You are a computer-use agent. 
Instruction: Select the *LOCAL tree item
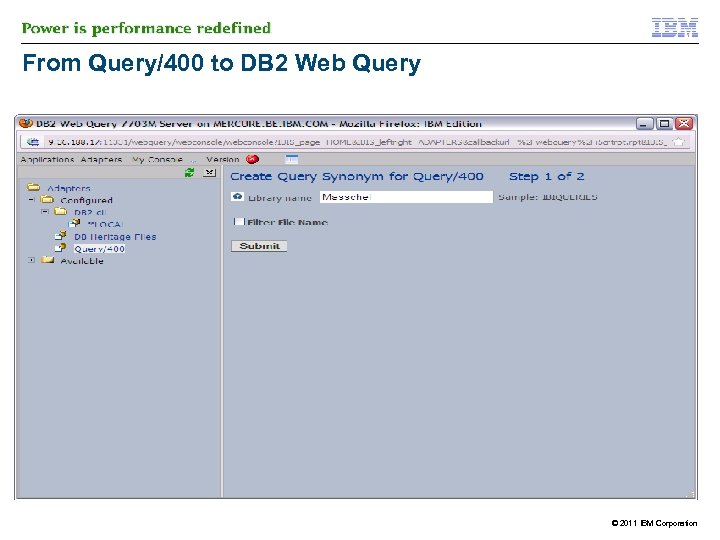pyautogui.click(x=105, y=224)
